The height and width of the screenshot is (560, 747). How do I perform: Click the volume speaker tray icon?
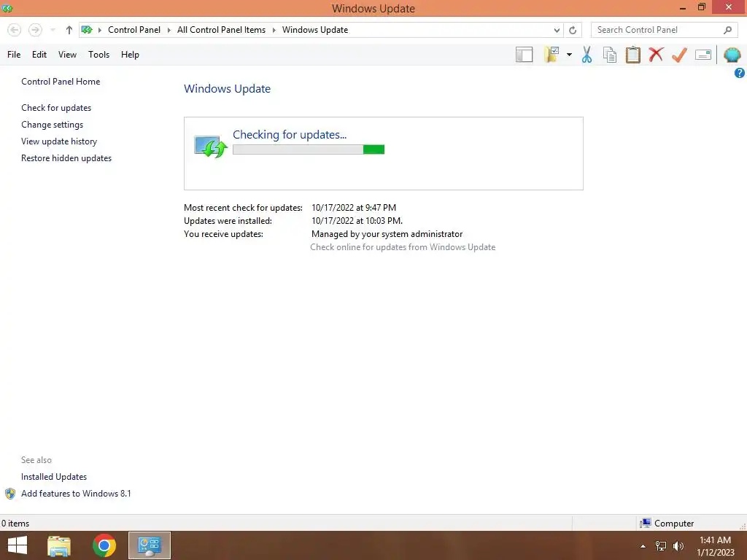coord(678,546)
